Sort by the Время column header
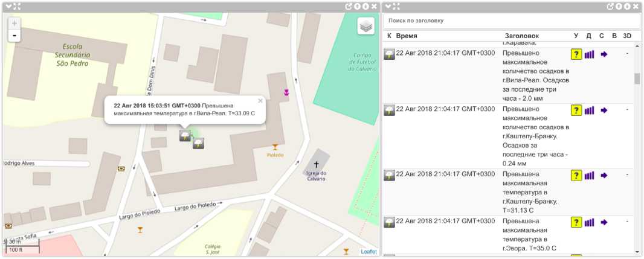 406,36
